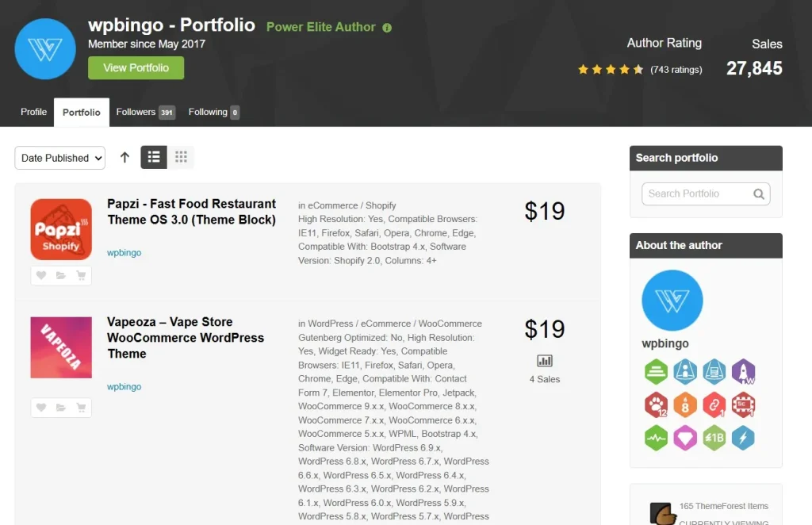The image size is (812, 525).
Task: Click the Power Elite Author info icon
Action: [387, 27]
